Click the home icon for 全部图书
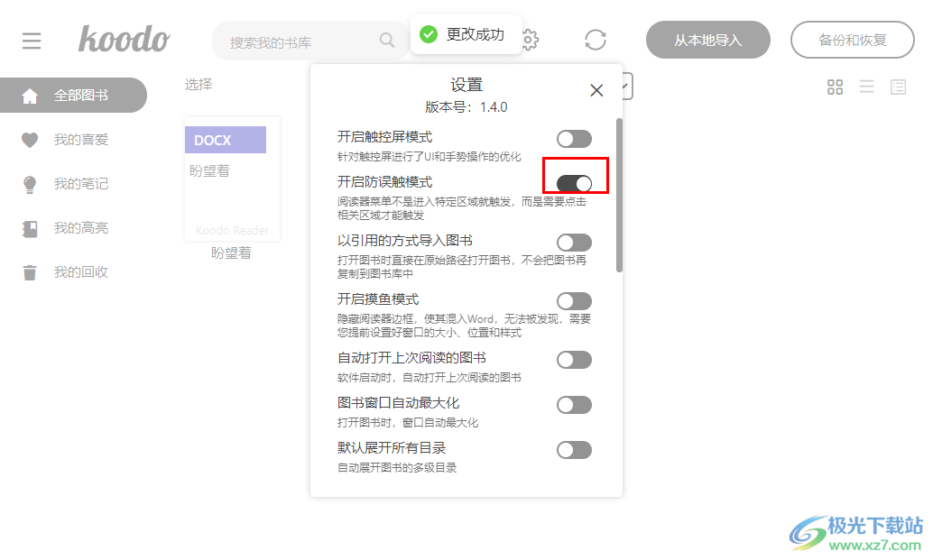This screenshot has height=560, width=933. [x=30, y=96]
